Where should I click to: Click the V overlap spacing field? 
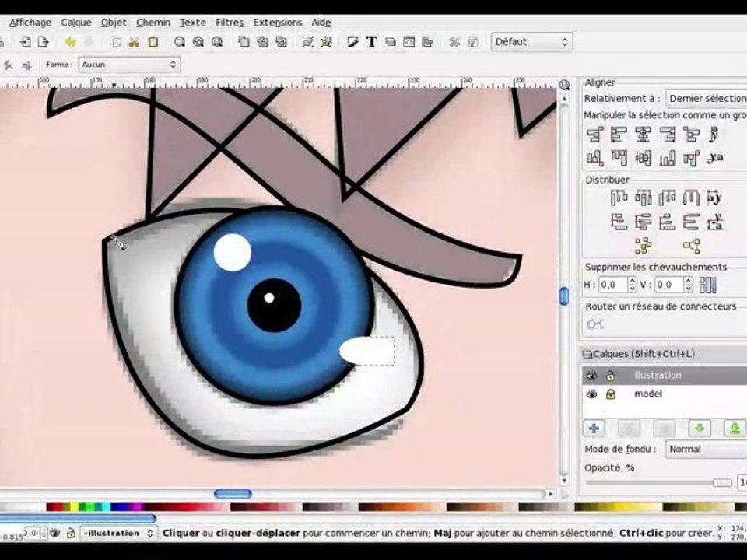click(669, 285)
